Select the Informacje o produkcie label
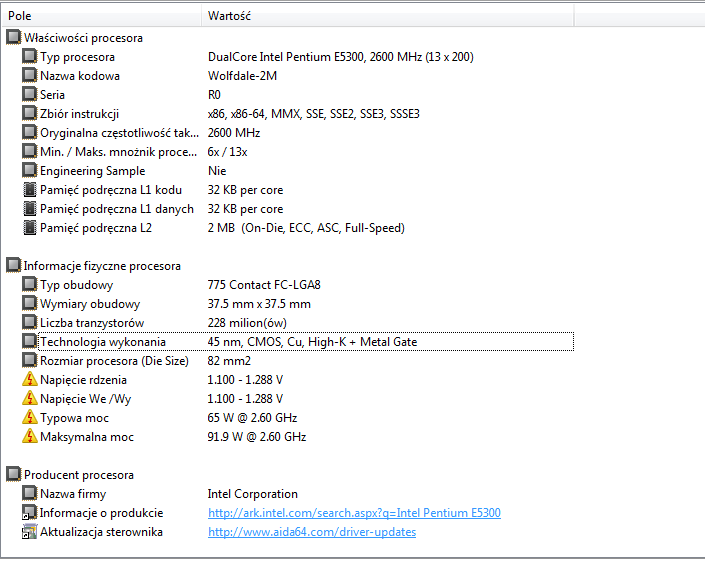The height and width of the screenshot is (561, 705). click(102, 513)
